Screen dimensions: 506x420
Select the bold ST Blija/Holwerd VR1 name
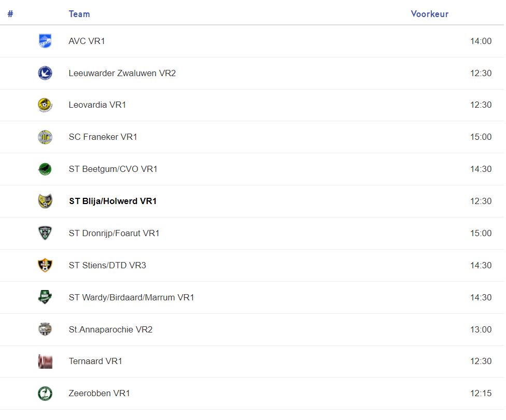[x=113, y=201]
